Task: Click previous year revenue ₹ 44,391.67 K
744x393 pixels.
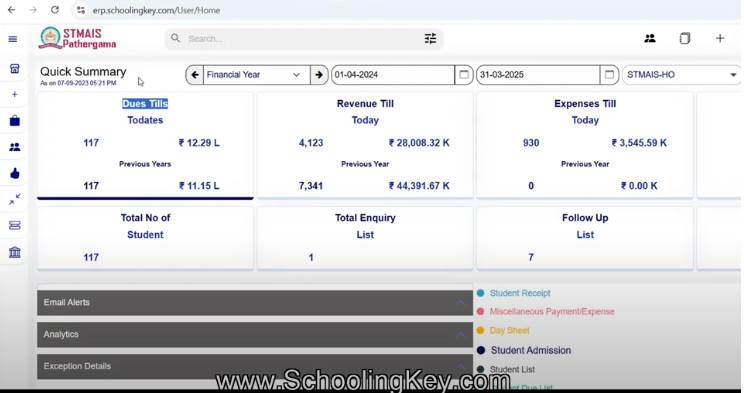Action: 419,186
